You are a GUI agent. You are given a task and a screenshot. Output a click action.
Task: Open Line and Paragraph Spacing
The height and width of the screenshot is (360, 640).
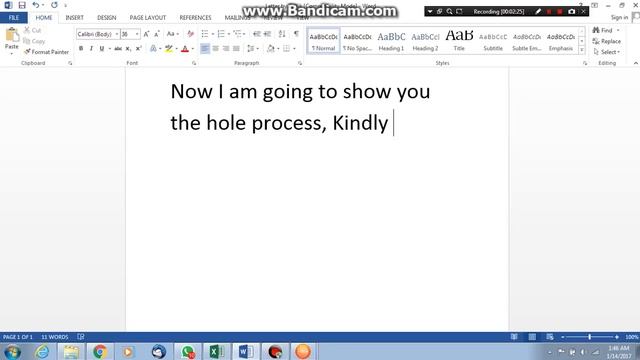pos(252,49)
